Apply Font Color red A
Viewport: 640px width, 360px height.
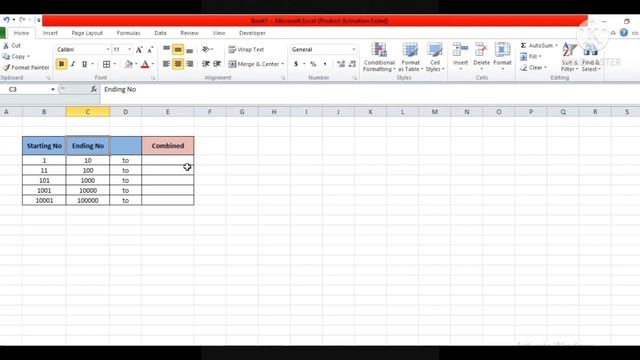click(145, 64)
